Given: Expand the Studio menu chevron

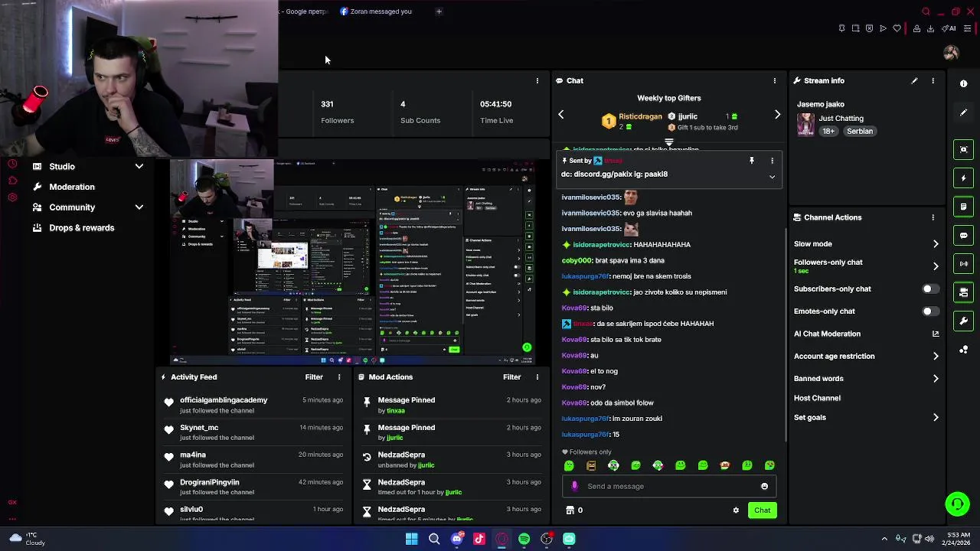Looking at the screenshot, I should pyautogui.click(x=139, y=166).
